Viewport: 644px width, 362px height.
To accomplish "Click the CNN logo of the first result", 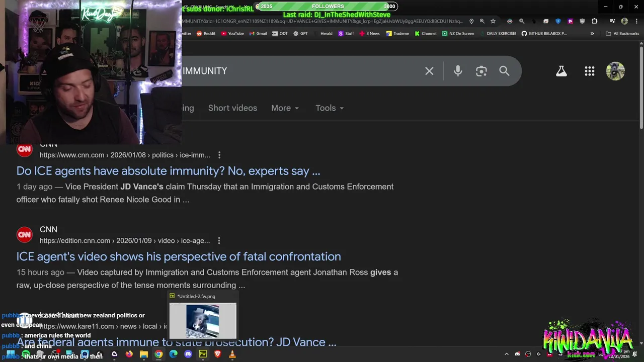I will point(24,149).
